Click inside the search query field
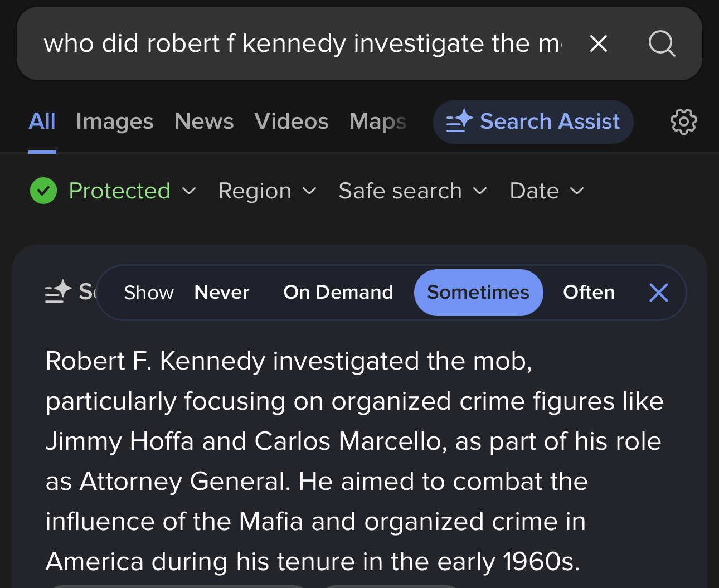Screen dimensions: 719x588 tap(301, 43)
